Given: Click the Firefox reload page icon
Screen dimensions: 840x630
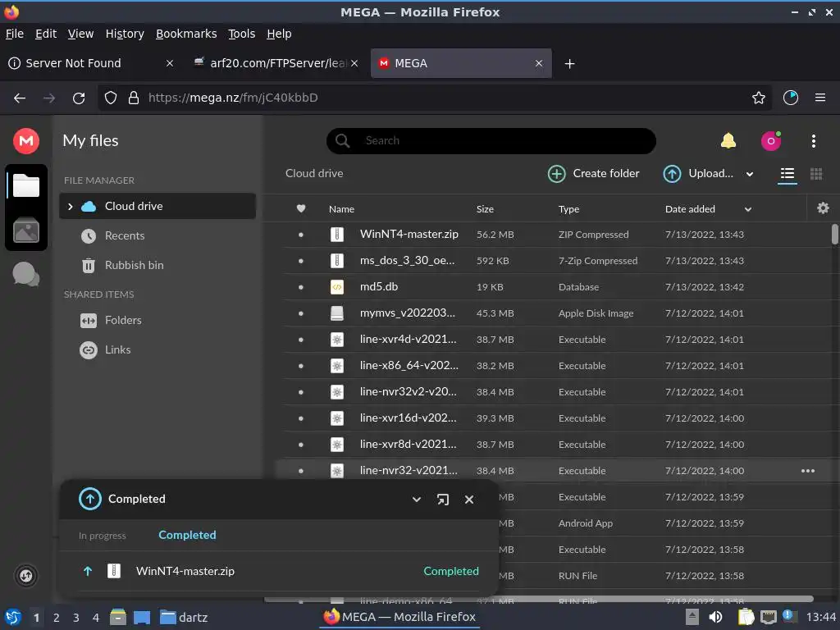Looking at the screenshot, I should click(79, 98).
